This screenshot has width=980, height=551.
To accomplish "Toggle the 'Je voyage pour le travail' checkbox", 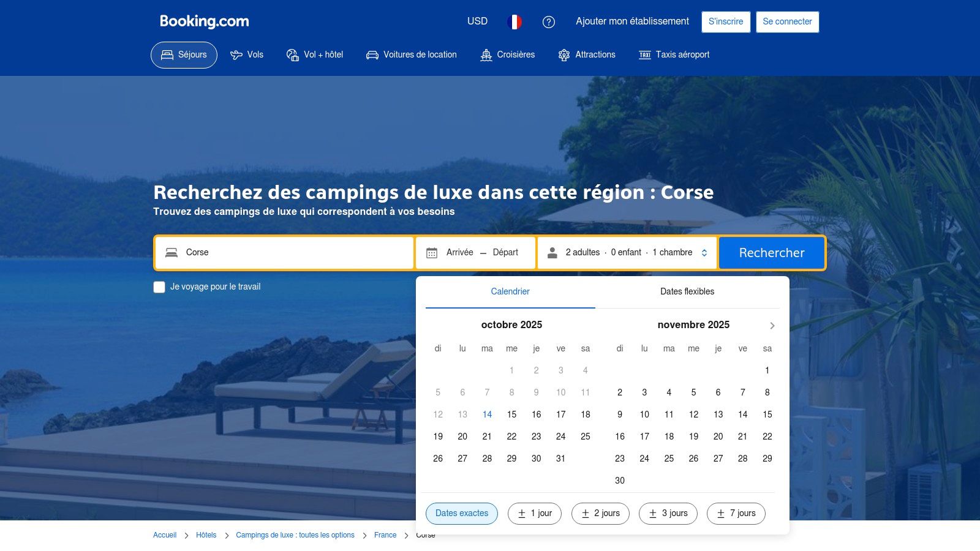I will point(159,287).
